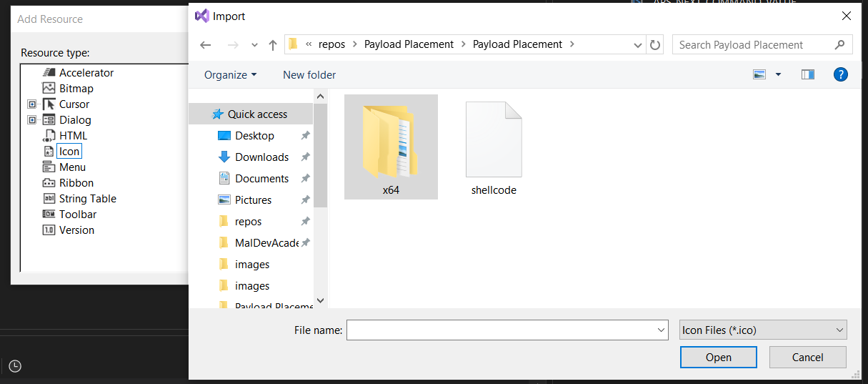Select the Toolbar resource type
The image size is (868, 384).
(x=77, y=215)
